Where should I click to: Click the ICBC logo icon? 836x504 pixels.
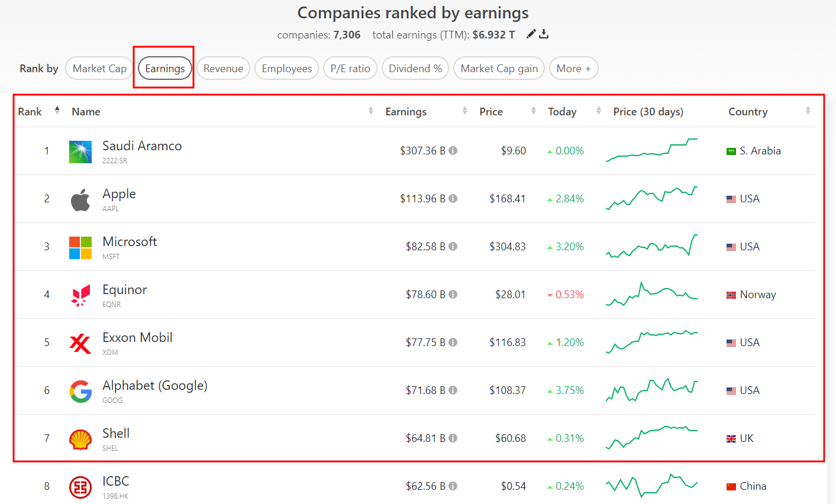click(x=80, y=487)
